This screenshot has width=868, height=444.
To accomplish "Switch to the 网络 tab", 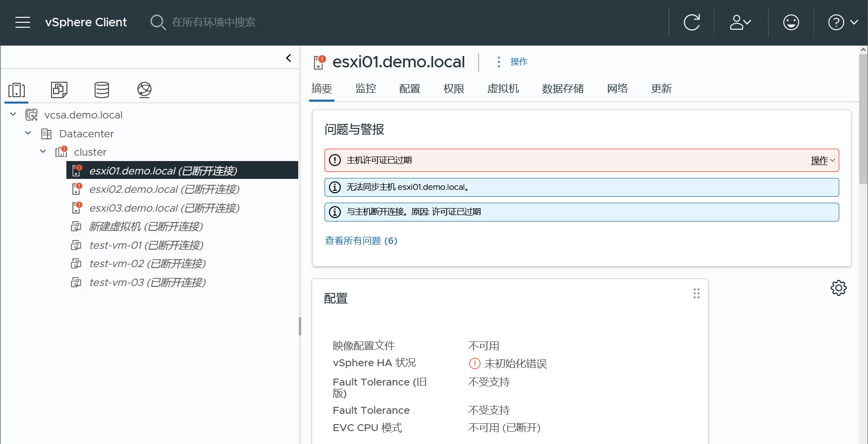I will coord(617,89).
